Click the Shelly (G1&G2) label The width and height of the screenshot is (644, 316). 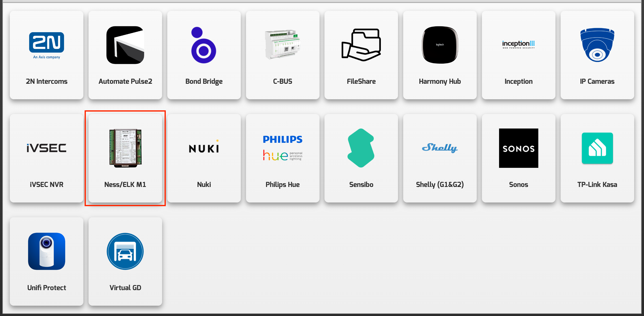click(440, 185)
